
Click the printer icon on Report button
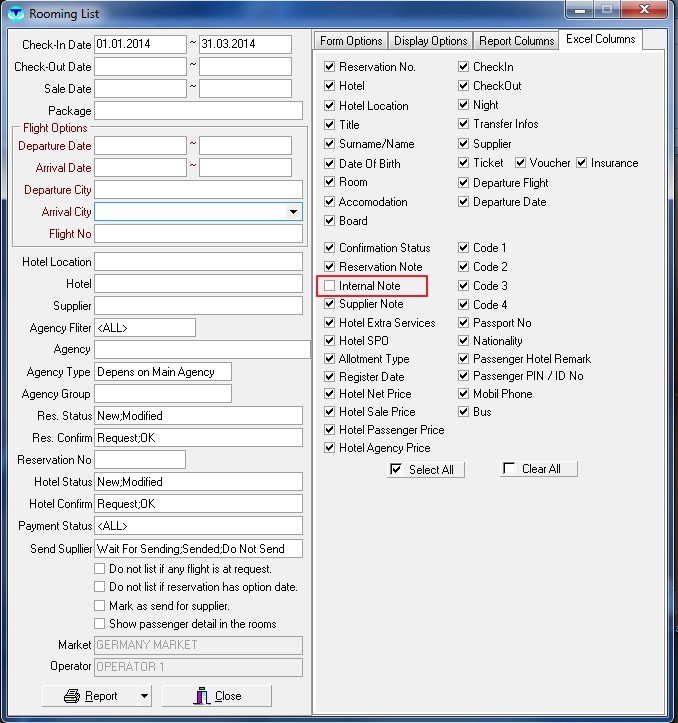tap(70, 696)
